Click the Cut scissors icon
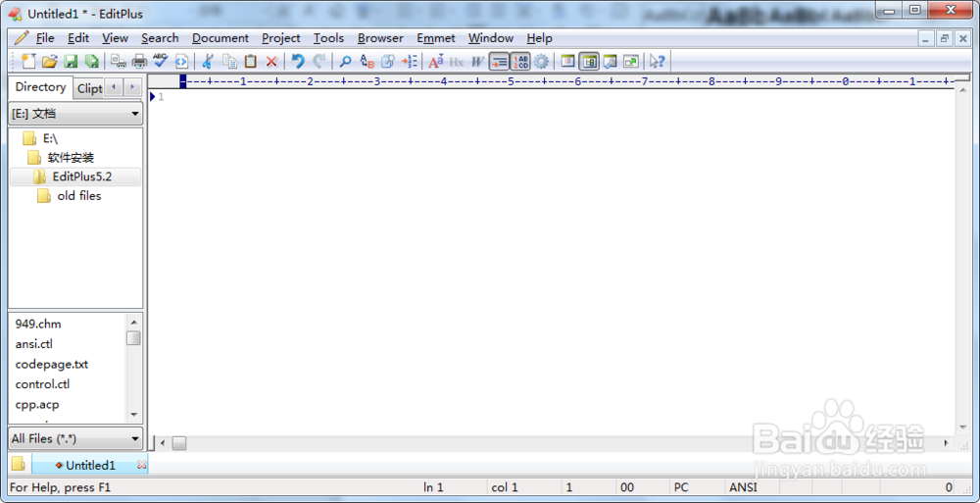Screen dimensions: 980x503 208,62
